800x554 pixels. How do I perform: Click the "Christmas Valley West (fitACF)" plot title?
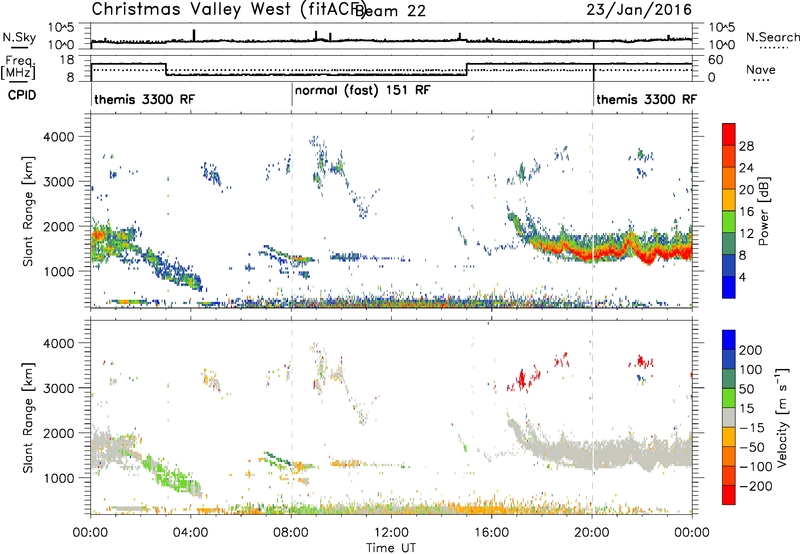click(x=228, y=9)
